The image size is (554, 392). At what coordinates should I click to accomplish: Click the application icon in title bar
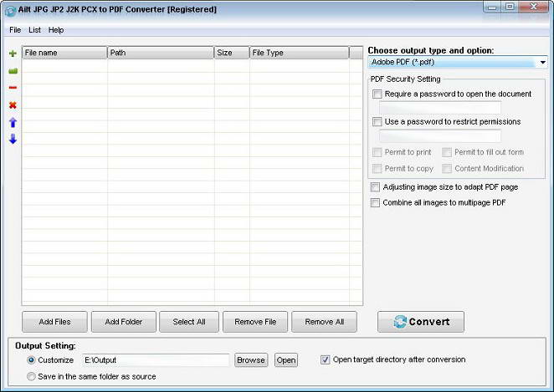click(x=9, y=9)
